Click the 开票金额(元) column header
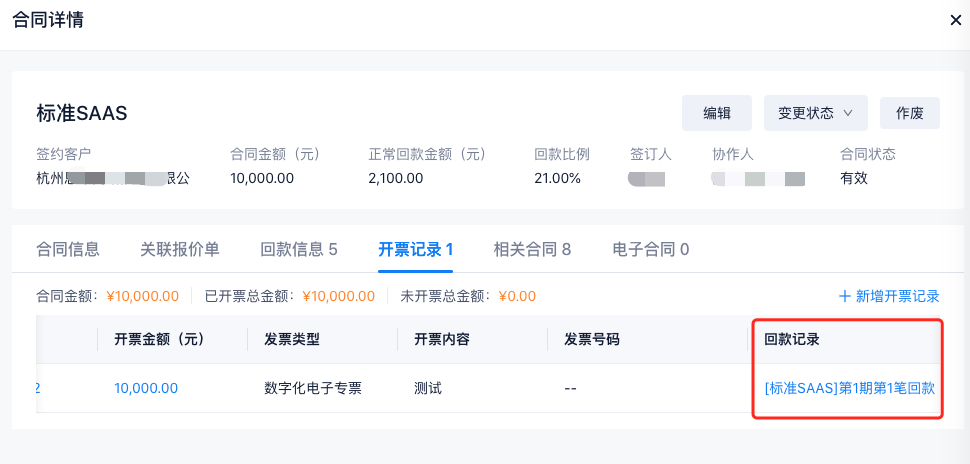This screenshot has height=464, width=970. pos(159,339)
